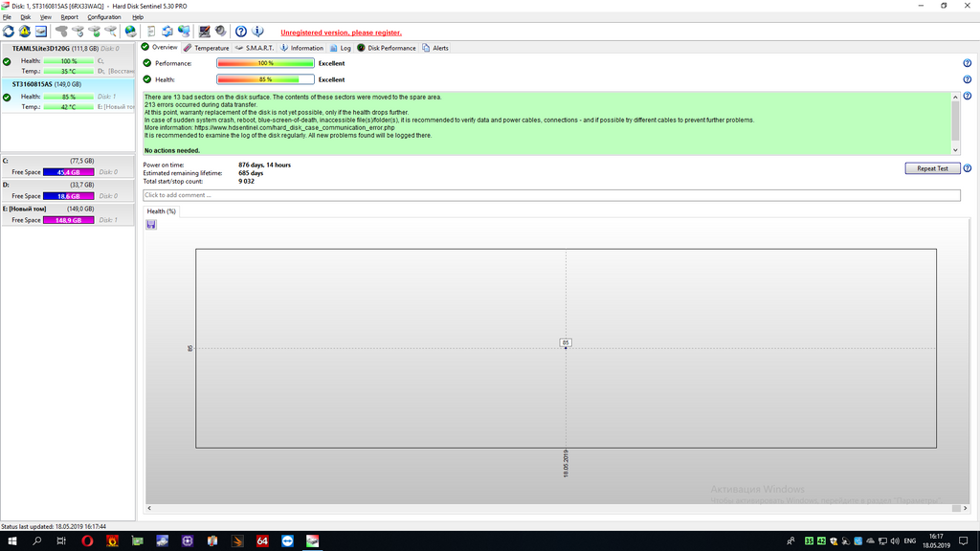This screenshot has width=980, height=551.
Task: Click the save chart floppy disk icon
Action: [151, 224]
